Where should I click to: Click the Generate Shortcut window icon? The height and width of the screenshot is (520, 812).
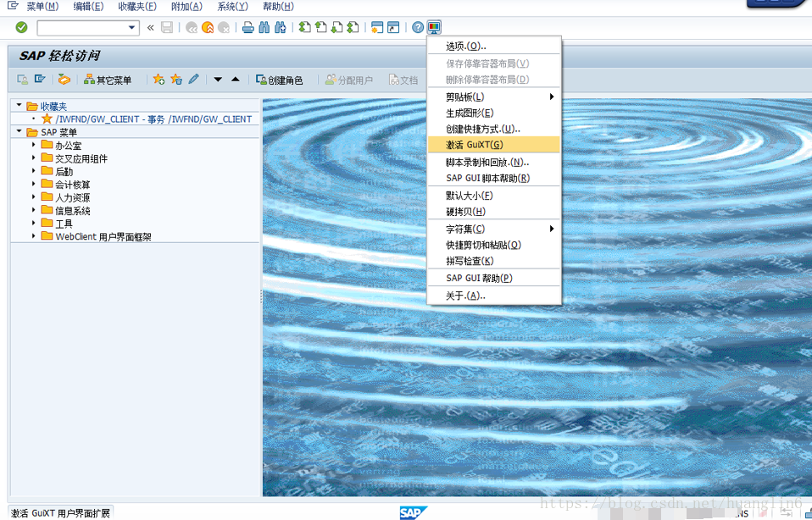point(393,27)
